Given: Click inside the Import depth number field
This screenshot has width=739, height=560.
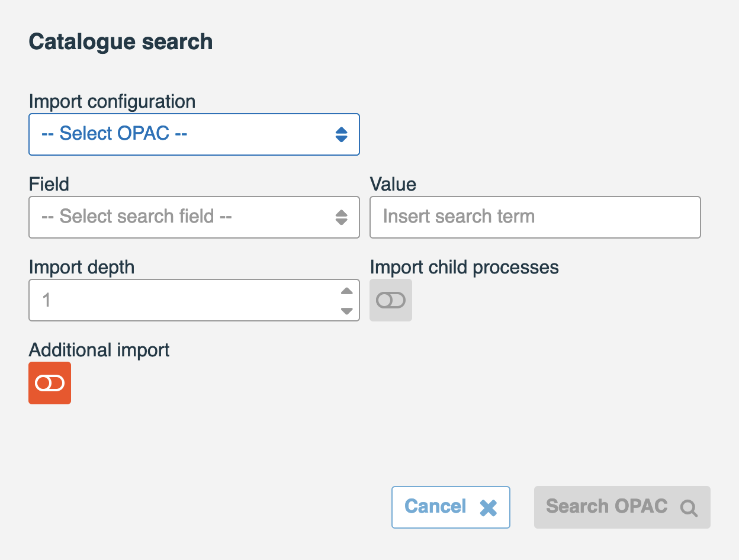Looking at the screenshot, I should coord(178,300).
